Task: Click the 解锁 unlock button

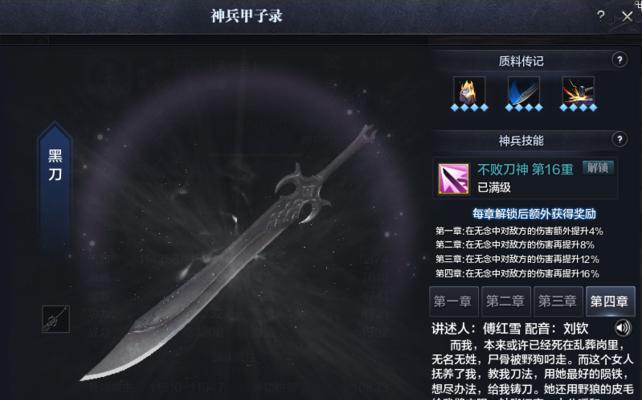Action: pyautogui.click(x=598, y=167)
